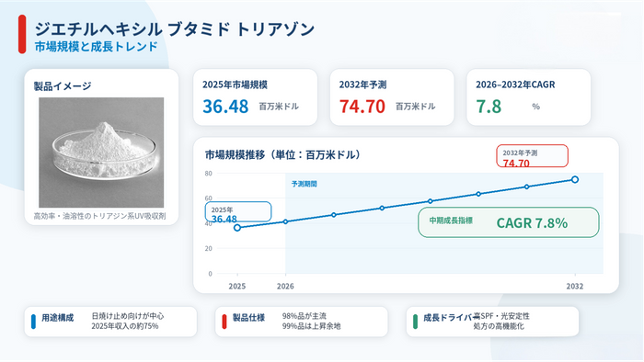Click the 2026 data point on the line

click(x=285, y=221)
